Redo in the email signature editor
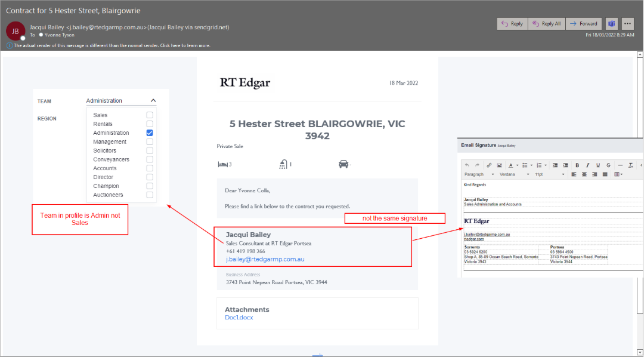Image resolution: width=644 pixels, height=357 pixels. [x=477, y=165]
